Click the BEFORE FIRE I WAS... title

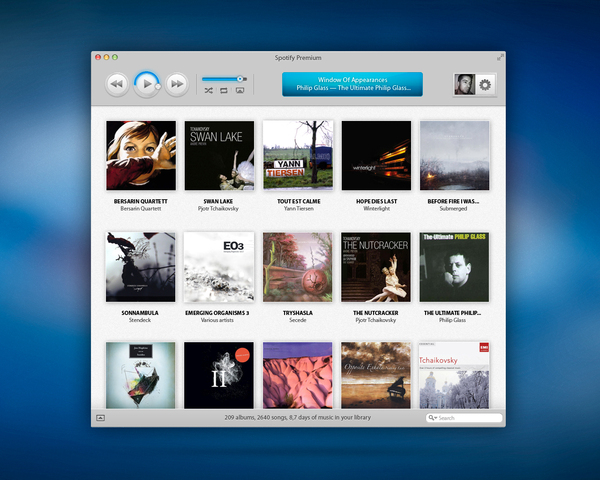453,201
